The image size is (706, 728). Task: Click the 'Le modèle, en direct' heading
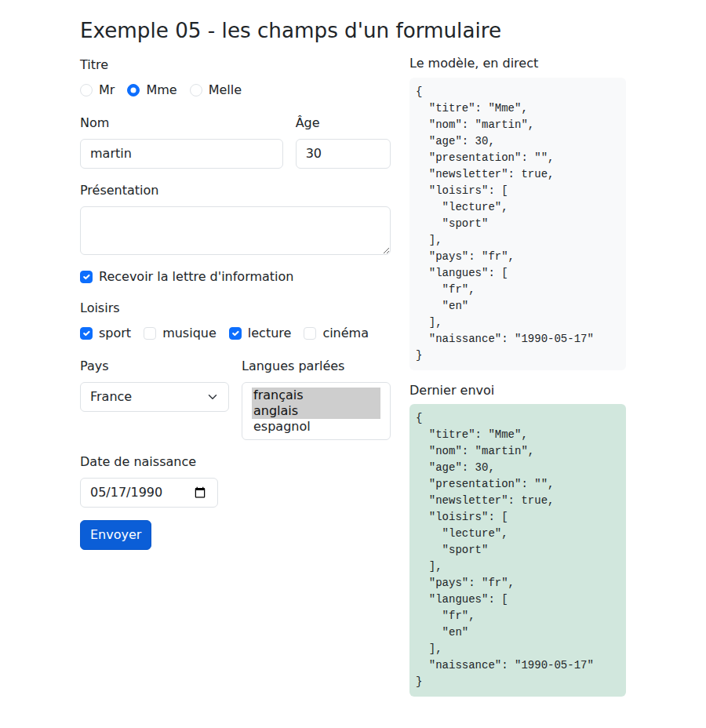tap(474, 63)
